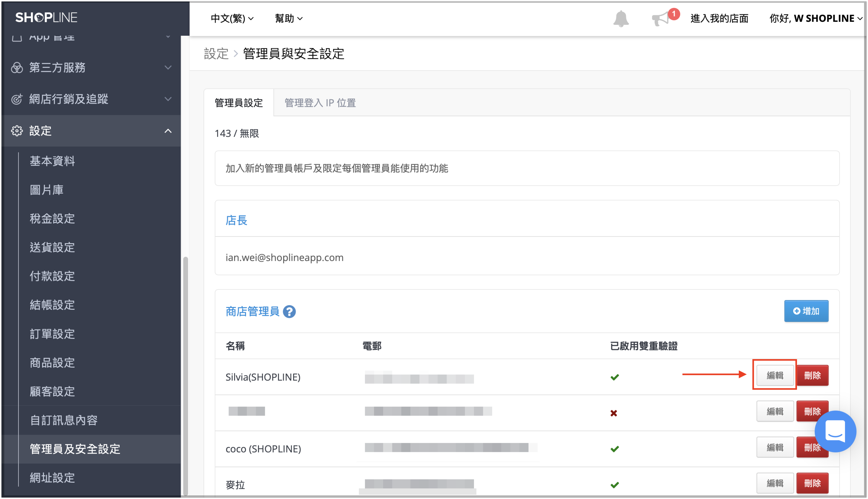
Task: Open 送貨設定 in the settings menu
Action: point(52,247)
